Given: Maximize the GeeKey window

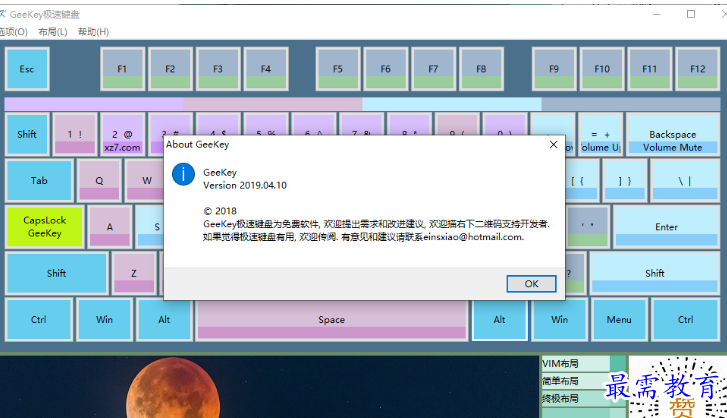Looking at the screenshot, I should (x=691, y=14).
